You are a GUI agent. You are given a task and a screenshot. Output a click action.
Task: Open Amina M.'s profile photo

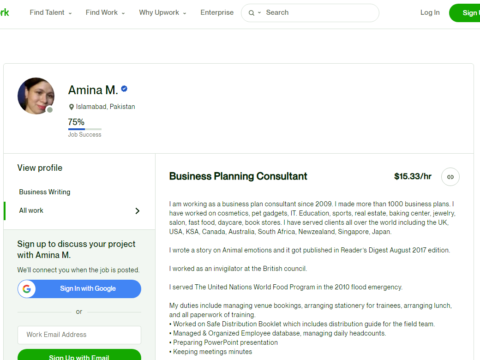pyautogui.click(x=36, y=96)
